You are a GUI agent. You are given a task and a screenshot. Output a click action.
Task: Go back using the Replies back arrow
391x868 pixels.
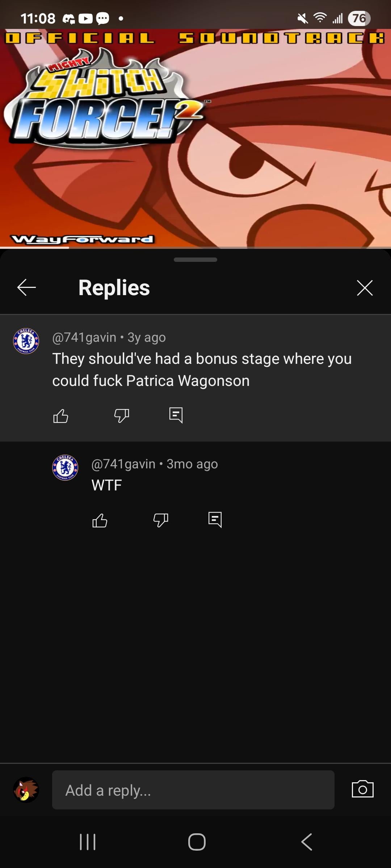[x=26, y=288]
